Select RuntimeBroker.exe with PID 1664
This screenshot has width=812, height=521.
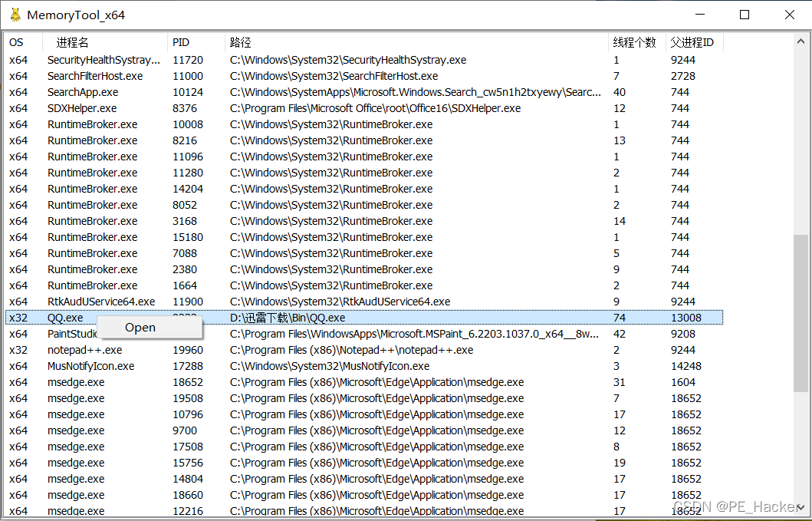[x=364, y=285]
